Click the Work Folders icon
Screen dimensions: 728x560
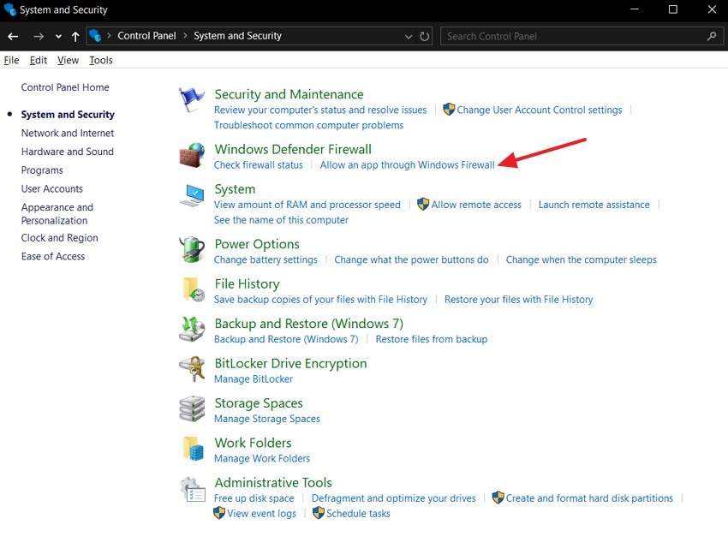click(x=194, y=449)
